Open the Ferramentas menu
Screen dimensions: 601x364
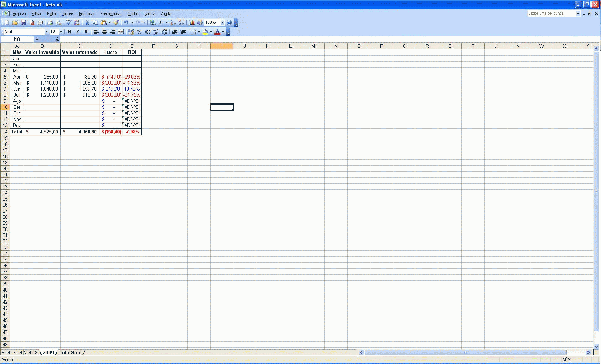(111, 14)
